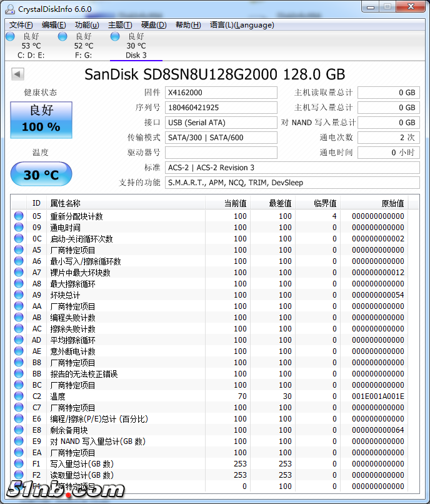This screenshot has height=504, width=430.
Task: Click the previous disk arrow button
Action: pos(17,74)
